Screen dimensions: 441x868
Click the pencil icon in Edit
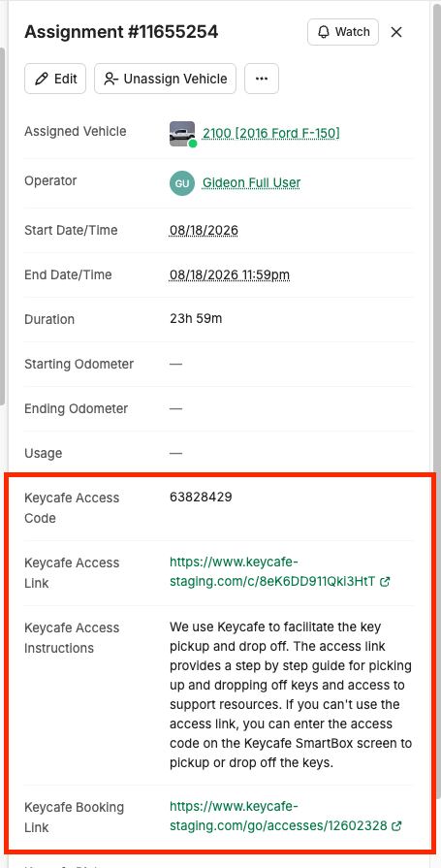point(41,79)
